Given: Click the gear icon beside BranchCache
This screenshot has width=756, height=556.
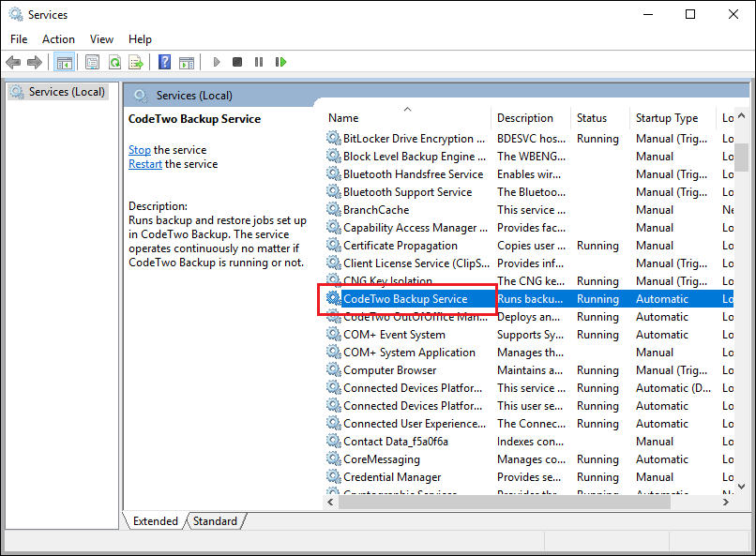Looking at the screenshot, I should point(334,210).
